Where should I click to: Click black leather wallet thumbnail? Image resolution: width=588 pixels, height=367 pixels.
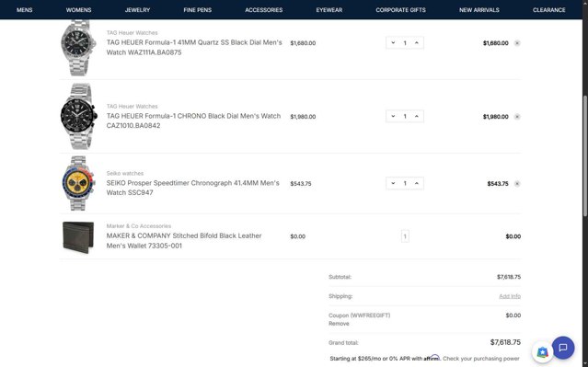[x=78, y=237]
